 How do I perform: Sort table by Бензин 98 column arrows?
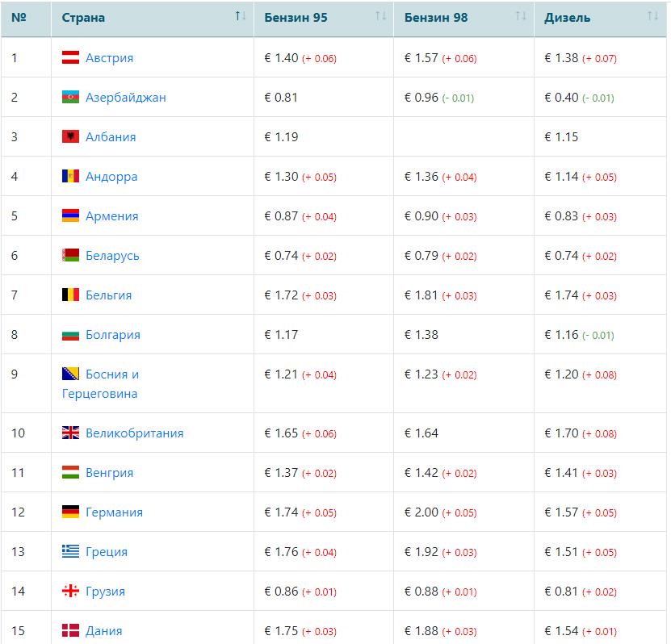tap(521, 16)
